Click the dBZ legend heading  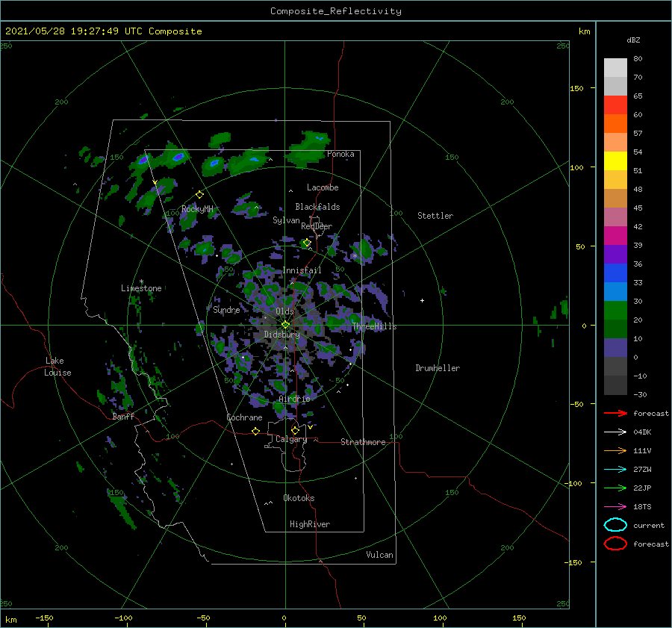pos(633,40)
